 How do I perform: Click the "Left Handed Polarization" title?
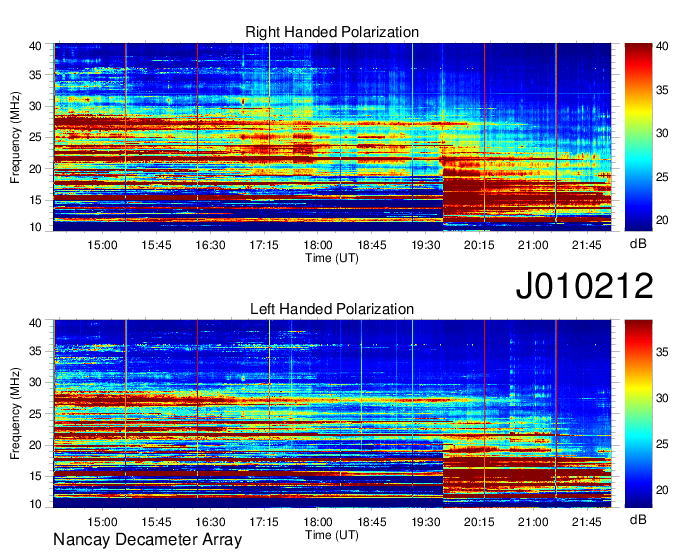(332, 309)
